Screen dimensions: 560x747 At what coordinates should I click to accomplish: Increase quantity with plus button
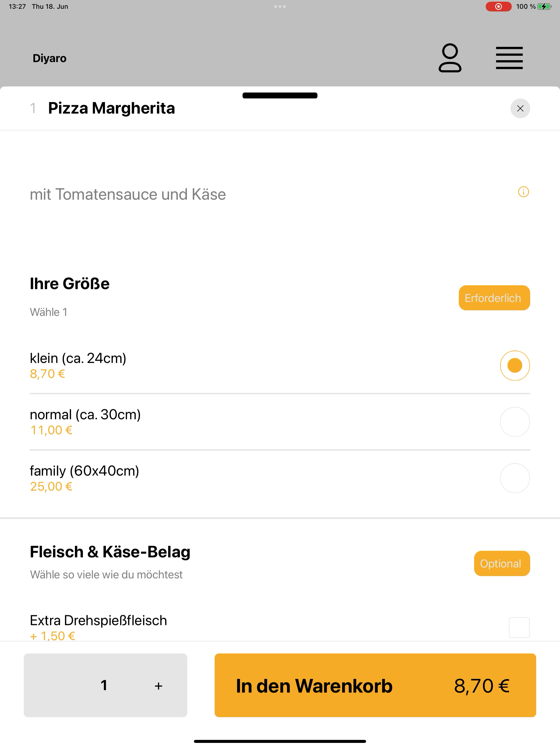pyautogui.click(x=158, y=685)
